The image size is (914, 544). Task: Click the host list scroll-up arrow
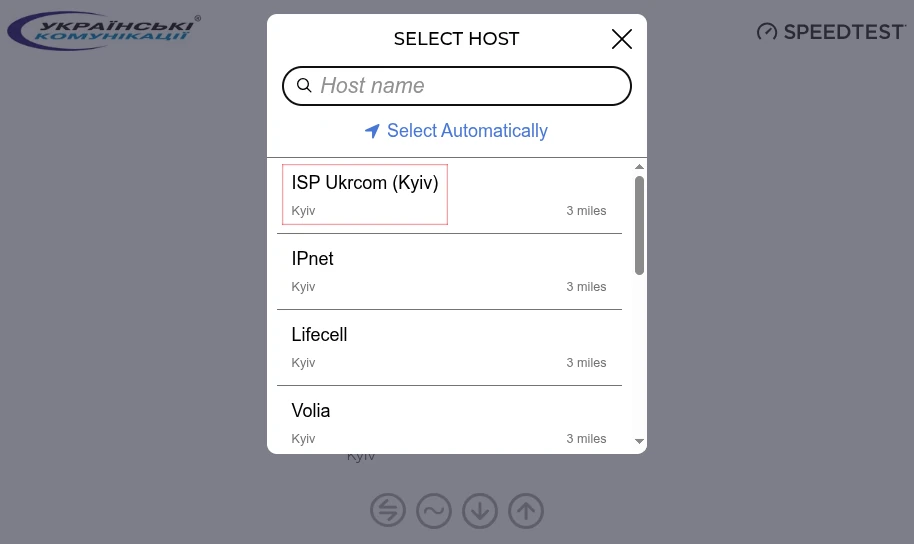(x=639, y=167)
